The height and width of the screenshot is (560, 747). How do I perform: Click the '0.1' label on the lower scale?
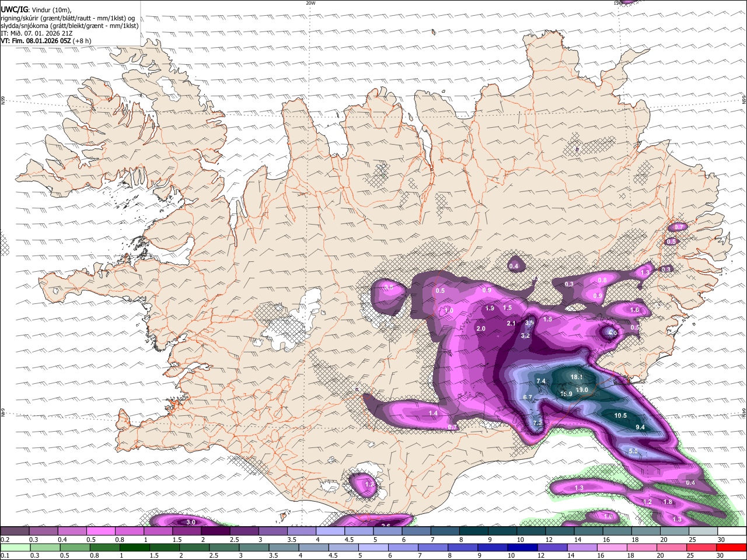click(x=5, y=555)
